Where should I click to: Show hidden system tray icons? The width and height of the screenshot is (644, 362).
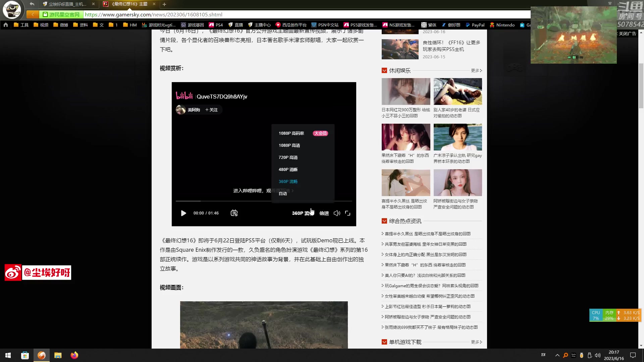coord(557,355)
